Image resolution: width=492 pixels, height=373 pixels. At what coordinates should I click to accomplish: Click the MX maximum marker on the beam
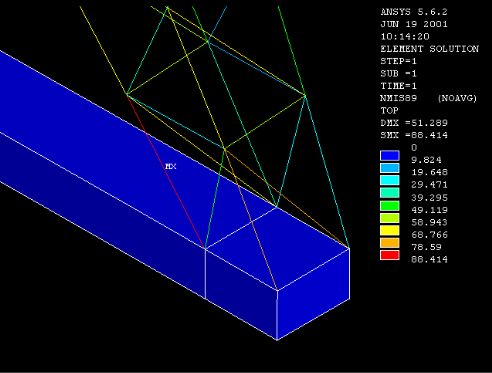tap(171, 166)
